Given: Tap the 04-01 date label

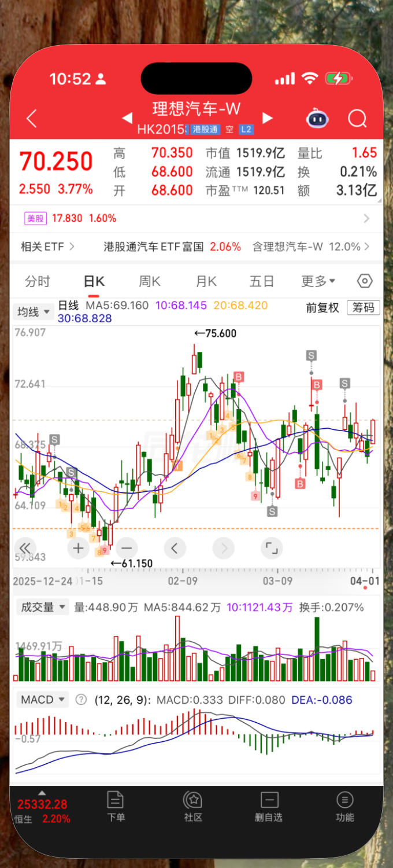Looking at the screenshot, I should [x=365, y=581].
